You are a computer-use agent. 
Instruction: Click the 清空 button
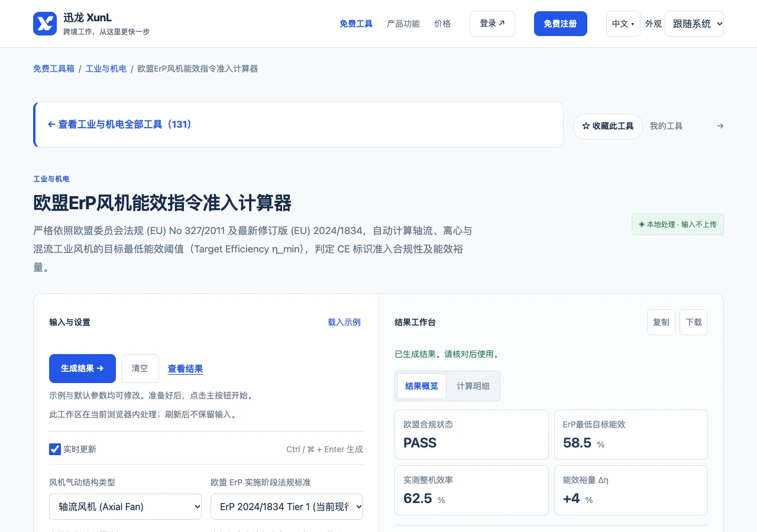point(140,368)
